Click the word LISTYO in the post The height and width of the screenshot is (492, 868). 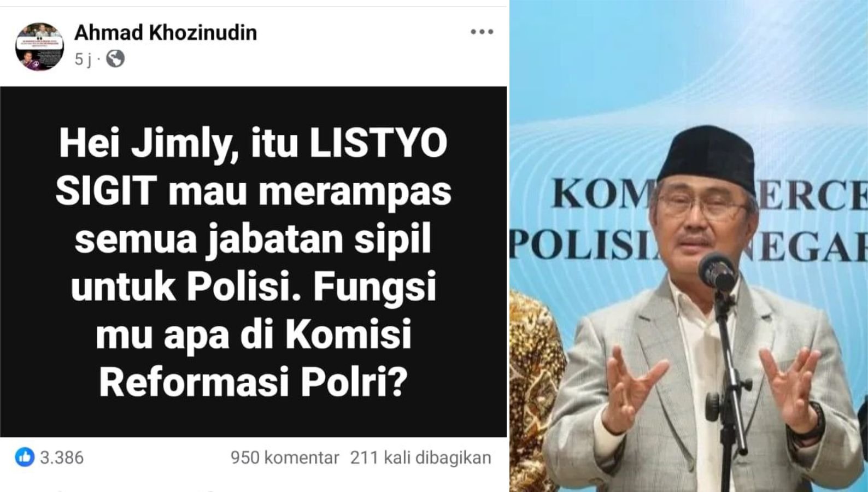tap(379, 144)
